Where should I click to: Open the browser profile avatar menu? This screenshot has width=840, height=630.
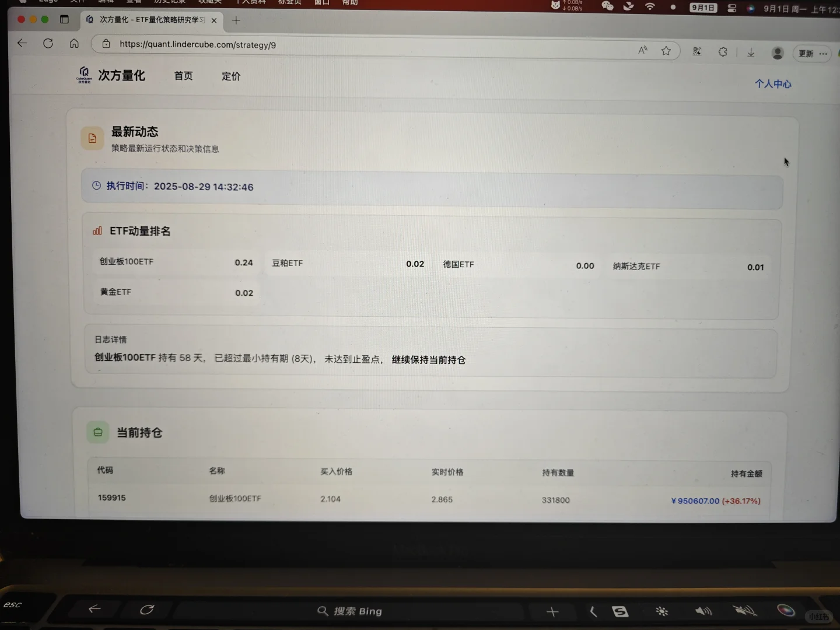(778, 52)
